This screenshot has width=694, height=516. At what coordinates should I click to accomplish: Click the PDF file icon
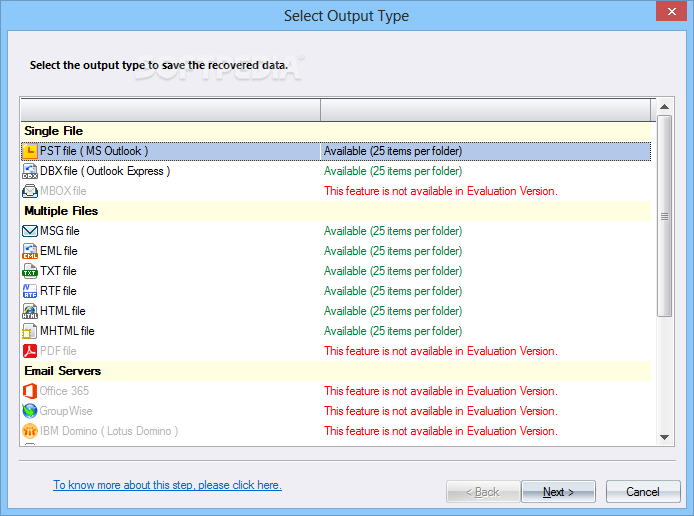coord(30,351)
